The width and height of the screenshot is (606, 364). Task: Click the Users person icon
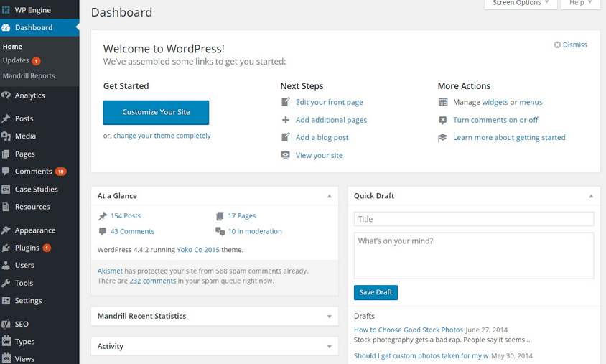click(6, 266)
